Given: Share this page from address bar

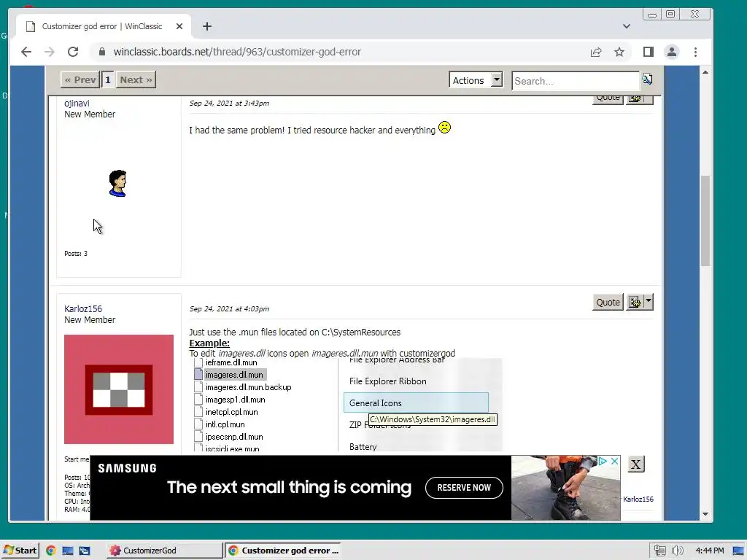Looking at the screenshot, I should pyautogui.click(x=596, y=52).
